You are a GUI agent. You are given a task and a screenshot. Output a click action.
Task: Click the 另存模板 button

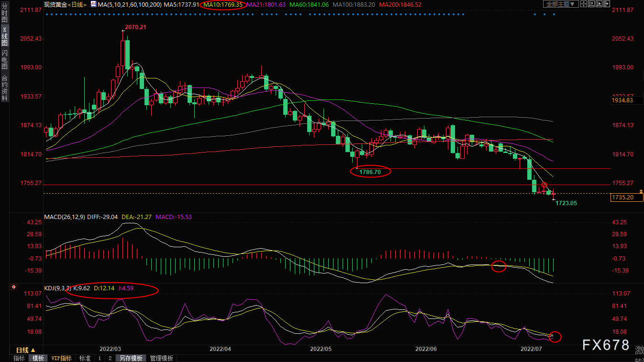click(x=131, y=358)
